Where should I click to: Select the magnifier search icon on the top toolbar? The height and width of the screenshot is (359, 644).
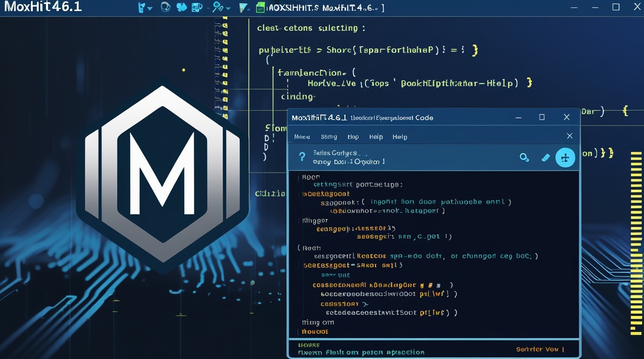(217, 7)
